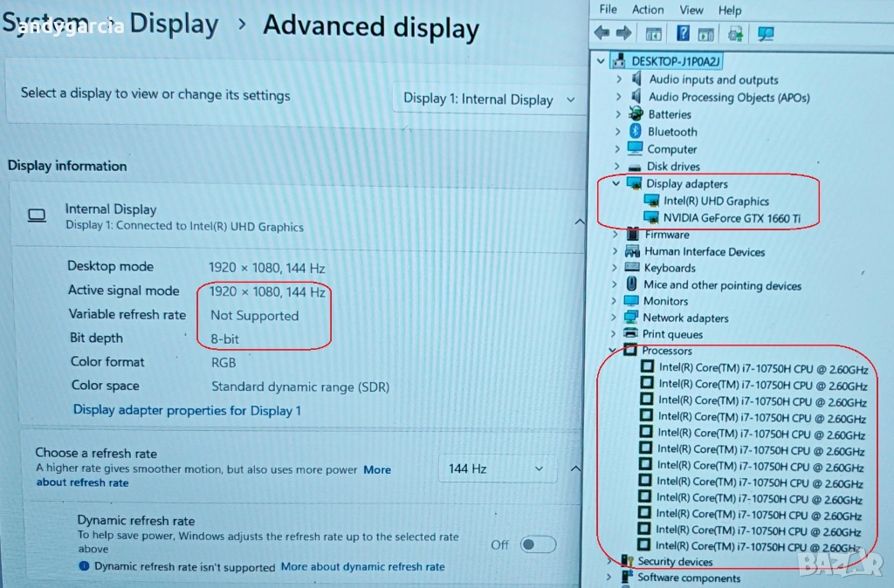Click the Back arrow in Device Manager toolbar
The height and width of the screenshot is (588, 894).
[x=602, y=33]
